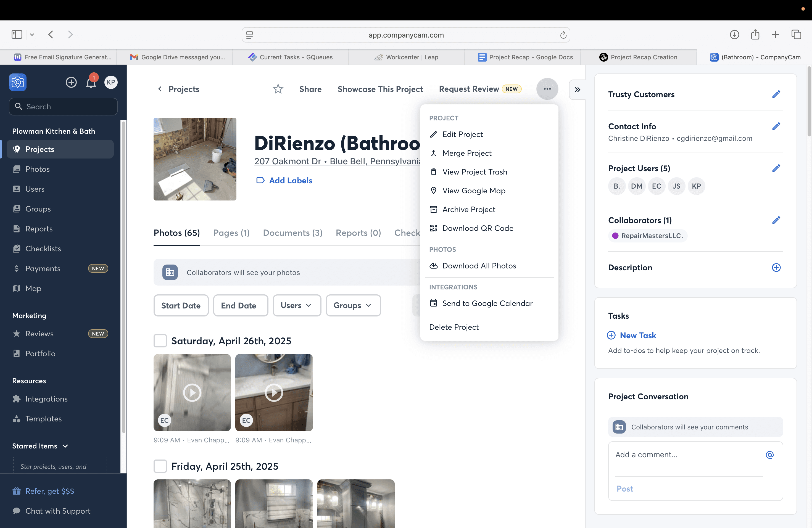Image resolution: width=812 pixels, height=528 pixels.
Task: Click the CompanyCam logo icon
Action: [18, 82]
